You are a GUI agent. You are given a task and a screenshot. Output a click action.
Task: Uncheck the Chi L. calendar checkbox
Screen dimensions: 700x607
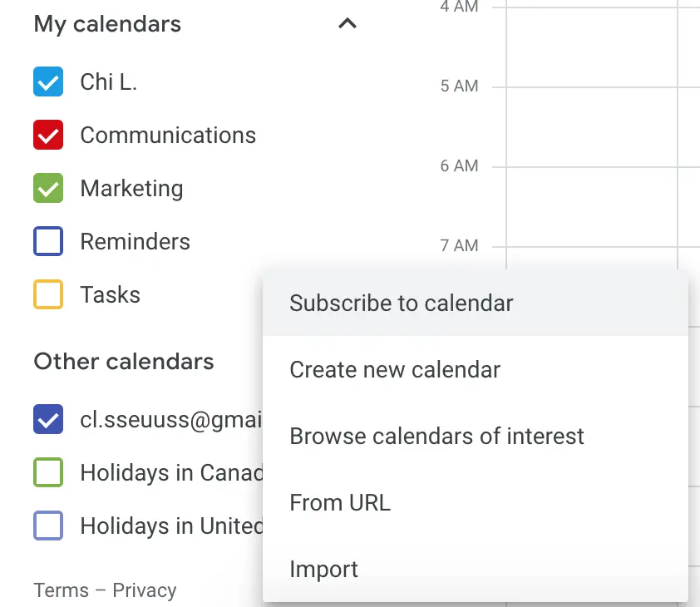[x=48, y=82]
